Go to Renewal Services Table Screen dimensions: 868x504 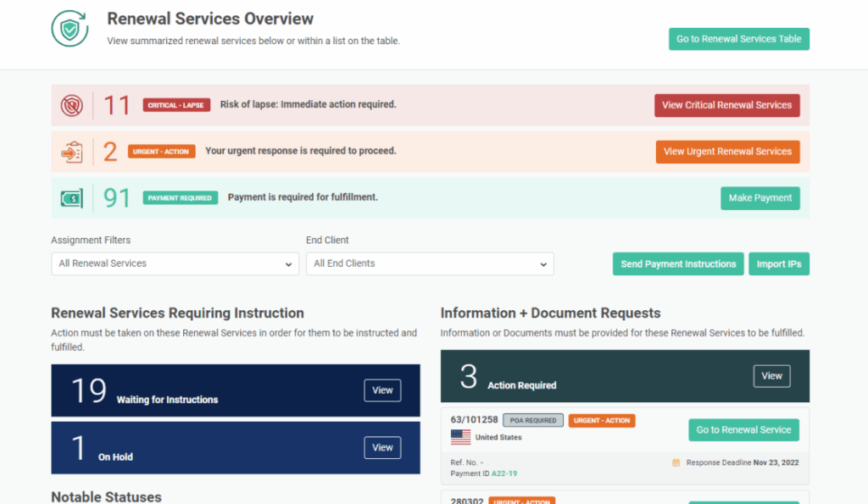pyautogui.click(x=738, y=38)
